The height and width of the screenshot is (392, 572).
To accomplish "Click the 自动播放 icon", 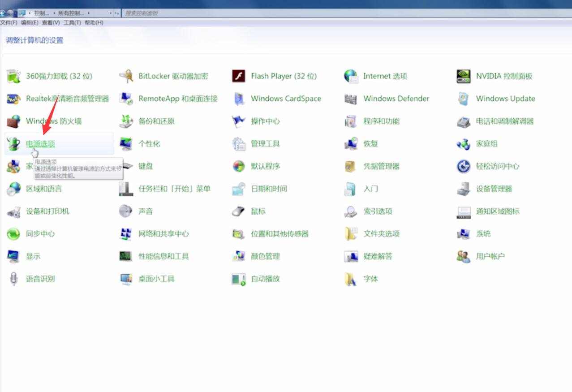I will [239, 279].
